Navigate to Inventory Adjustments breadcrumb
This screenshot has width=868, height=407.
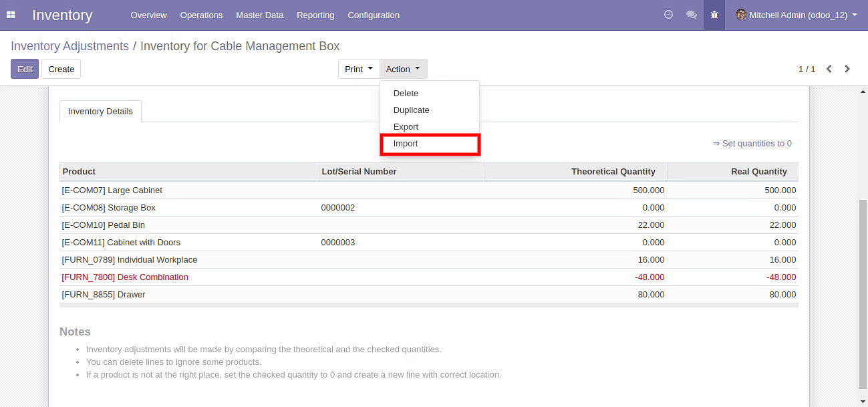(70, 46)
